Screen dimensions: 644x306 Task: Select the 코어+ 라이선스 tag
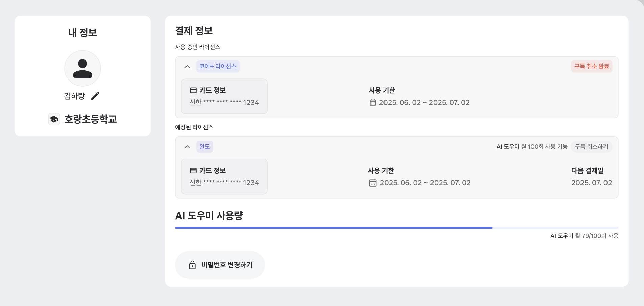point(218,66)
